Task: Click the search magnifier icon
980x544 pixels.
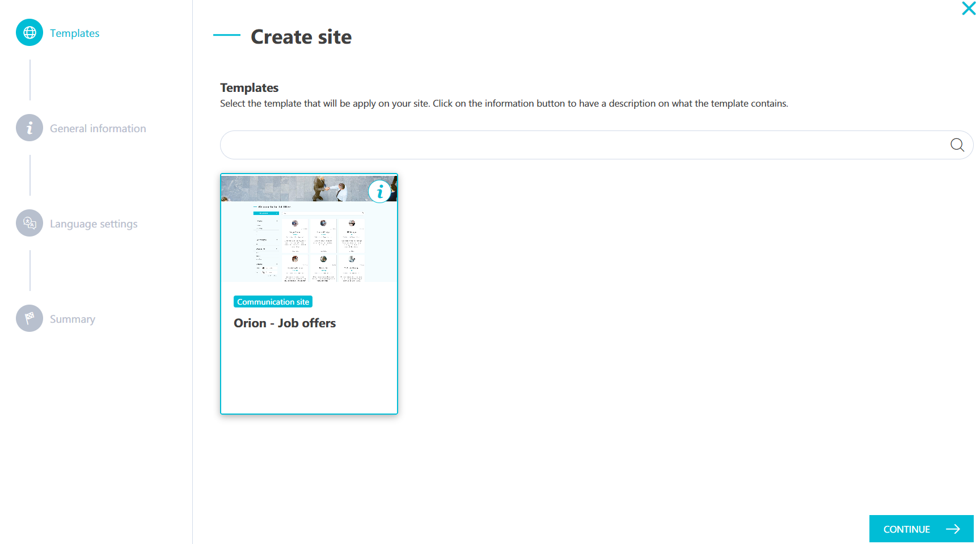Action: (x=957, y=145)
